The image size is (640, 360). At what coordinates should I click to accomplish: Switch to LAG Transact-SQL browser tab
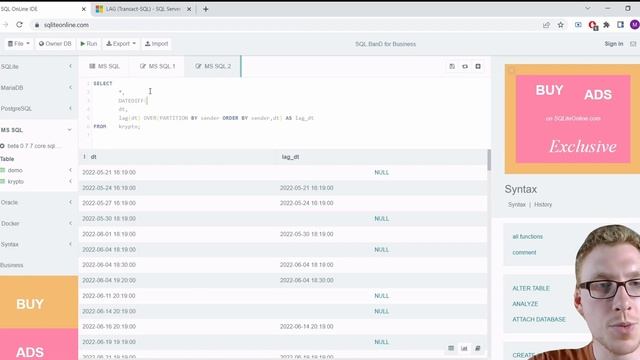tap(143, 9)
